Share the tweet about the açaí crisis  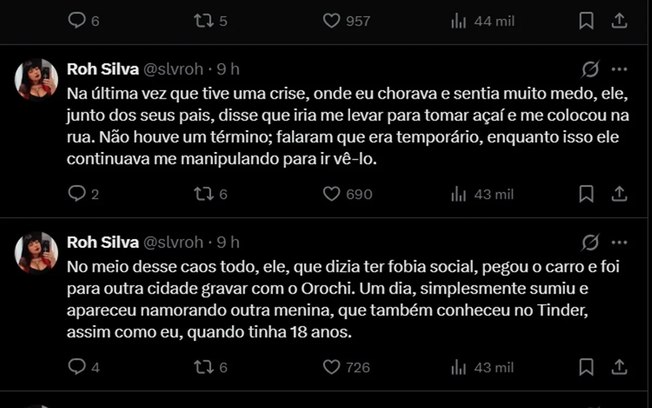coord(620,194)
